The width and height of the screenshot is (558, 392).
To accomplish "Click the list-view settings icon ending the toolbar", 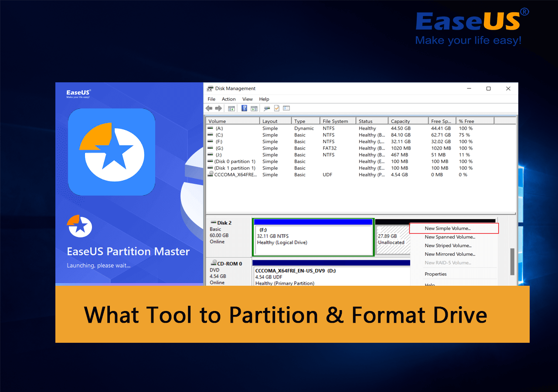I will tap(286, 108).
